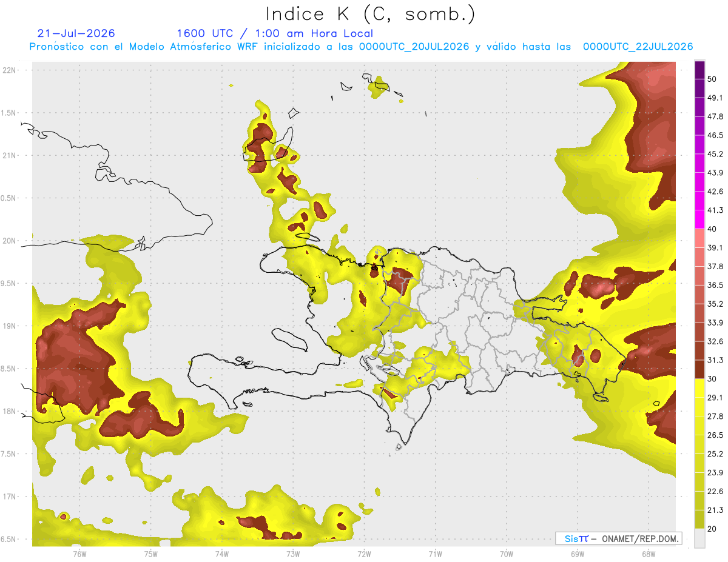Click the "70W" longitude axis label
The width and height of the screenshot is (728, 562).
pos(506,553)
